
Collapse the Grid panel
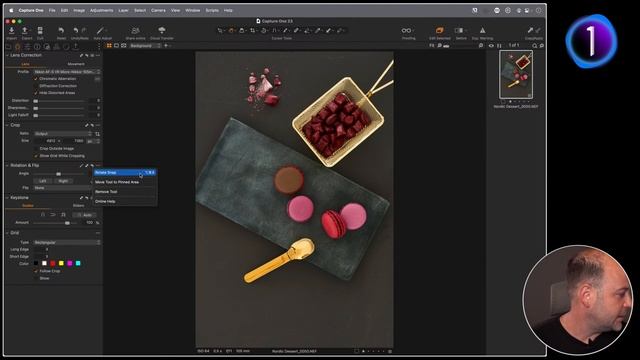pos(7,233)
